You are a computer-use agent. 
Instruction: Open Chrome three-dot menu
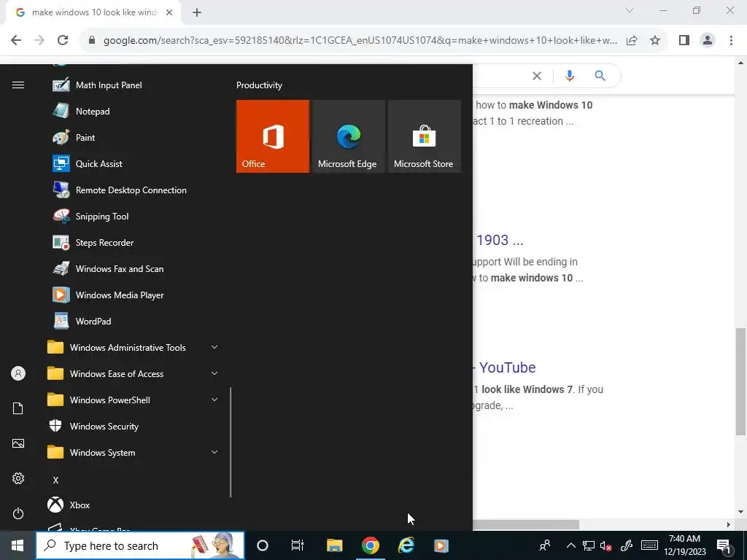(x=731, y=40)
